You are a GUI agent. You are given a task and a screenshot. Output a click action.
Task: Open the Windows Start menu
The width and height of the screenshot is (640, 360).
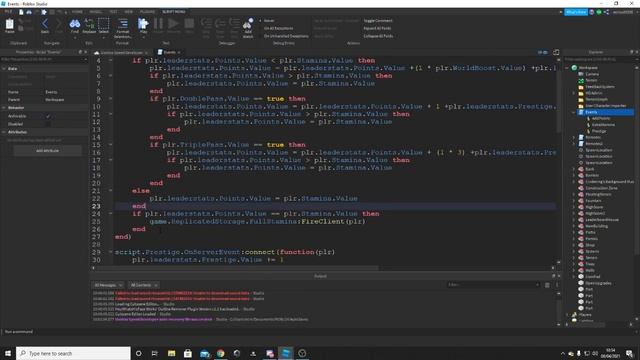coord(8,353)
